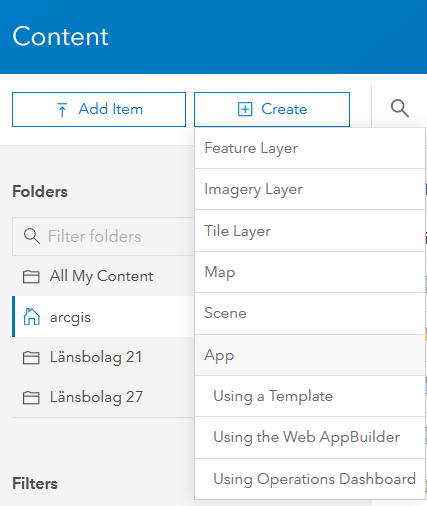
Task: Click the folder icon next to Länsbolag 21
Action: click(31, 358)
